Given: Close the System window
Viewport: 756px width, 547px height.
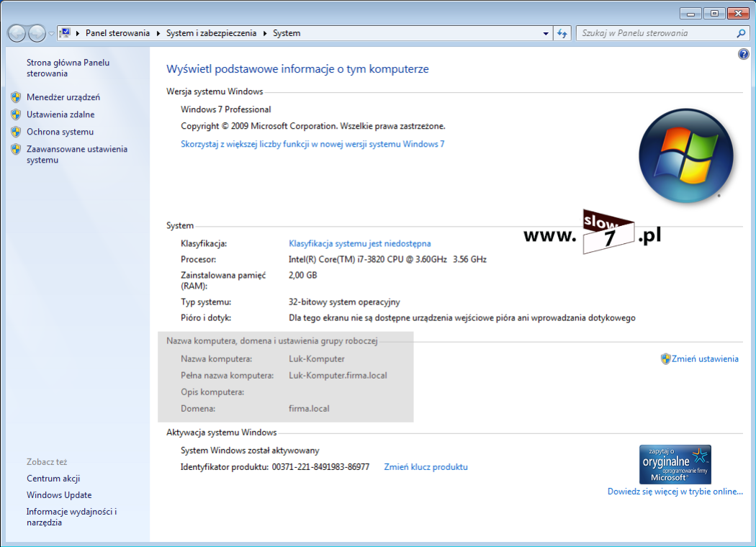Looking at the screenshot, I should tap(738, 14).
